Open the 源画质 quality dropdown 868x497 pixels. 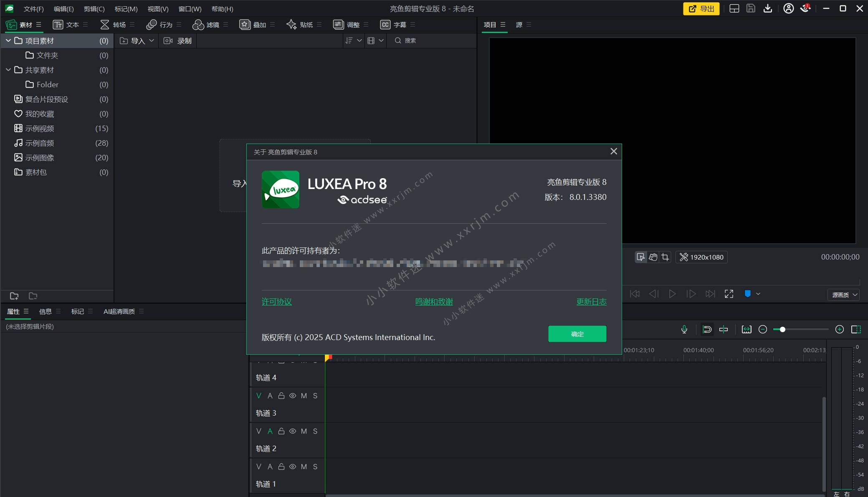point(843,295)
